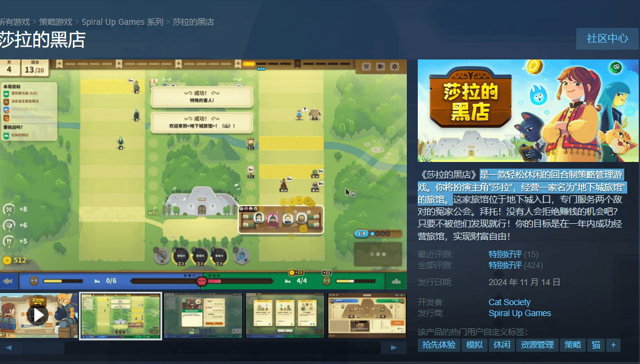Screen dimensions: 640x364
Task: Click the 莎拉的黑店 breadcrumb link
Action: click(x=193, y=22)
